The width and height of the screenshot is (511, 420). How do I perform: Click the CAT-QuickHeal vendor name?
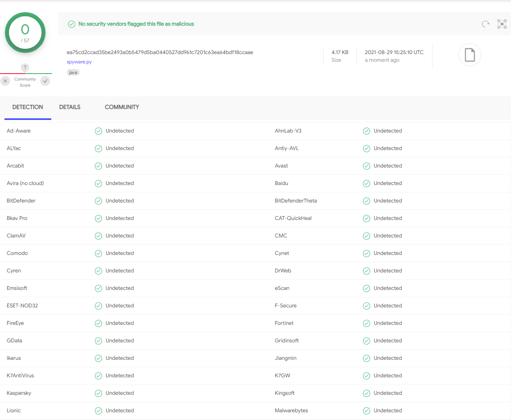tap(293, 218)
